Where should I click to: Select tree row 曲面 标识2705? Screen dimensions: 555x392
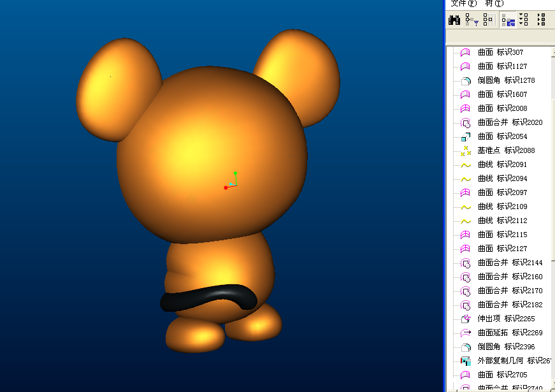493,375
